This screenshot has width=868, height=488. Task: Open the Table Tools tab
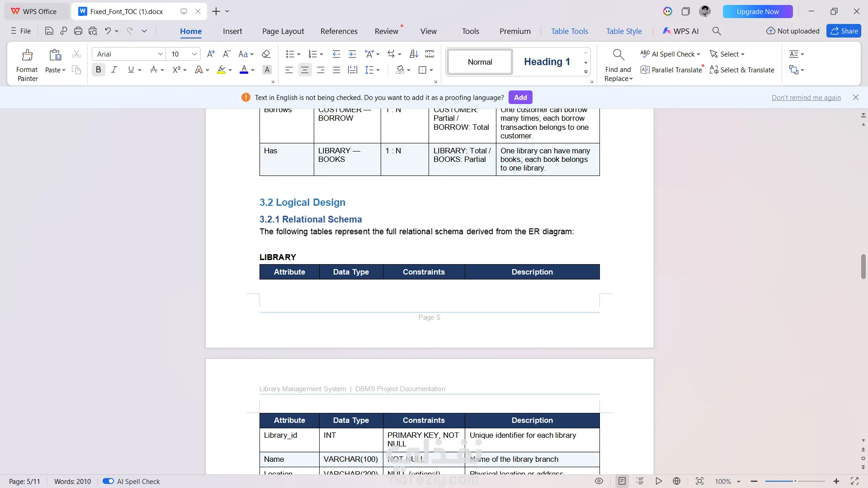[570, 31]
